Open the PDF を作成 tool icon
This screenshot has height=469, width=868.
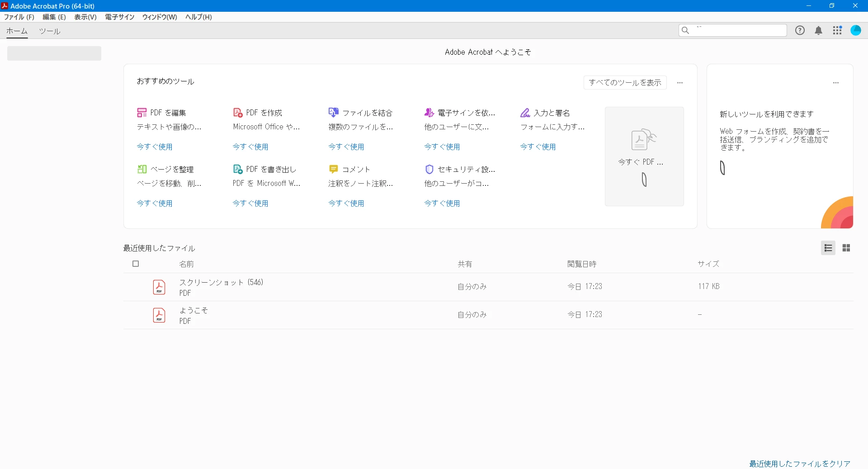238,113
